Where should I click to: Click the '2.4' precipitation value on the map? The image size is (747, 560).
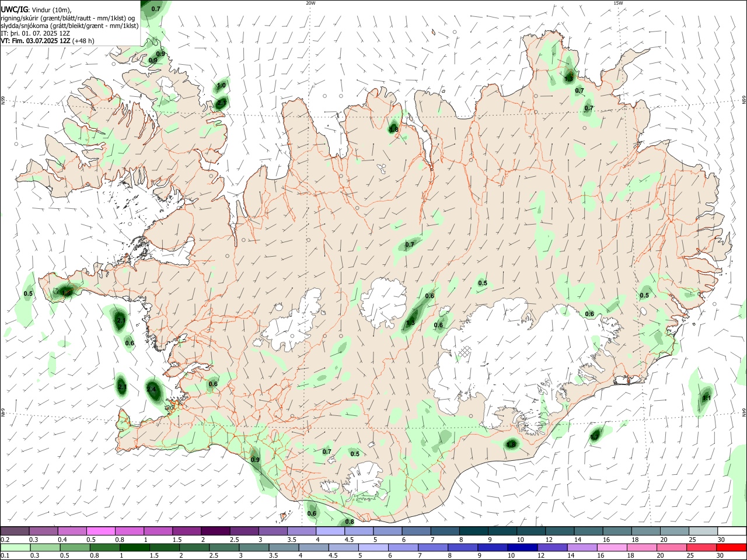pyautogui.click(x=152, y=389)
